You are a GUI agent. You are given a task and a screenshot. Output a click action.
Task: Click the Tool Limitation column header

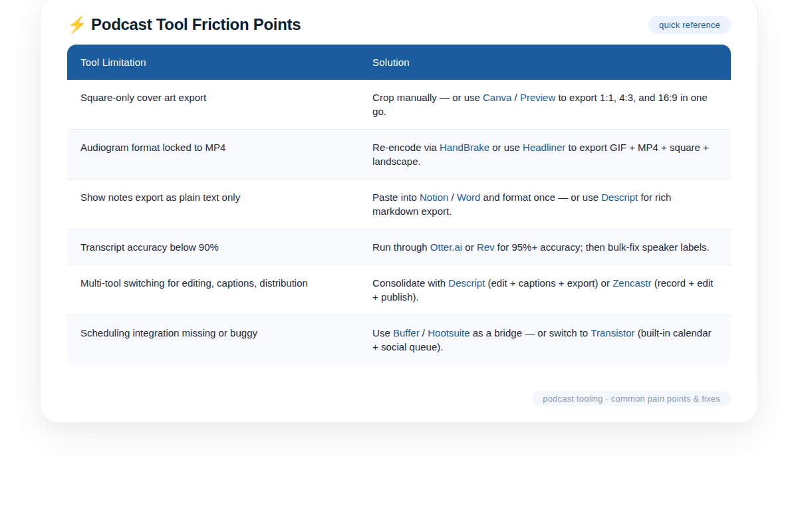click(x=213, y=63)
